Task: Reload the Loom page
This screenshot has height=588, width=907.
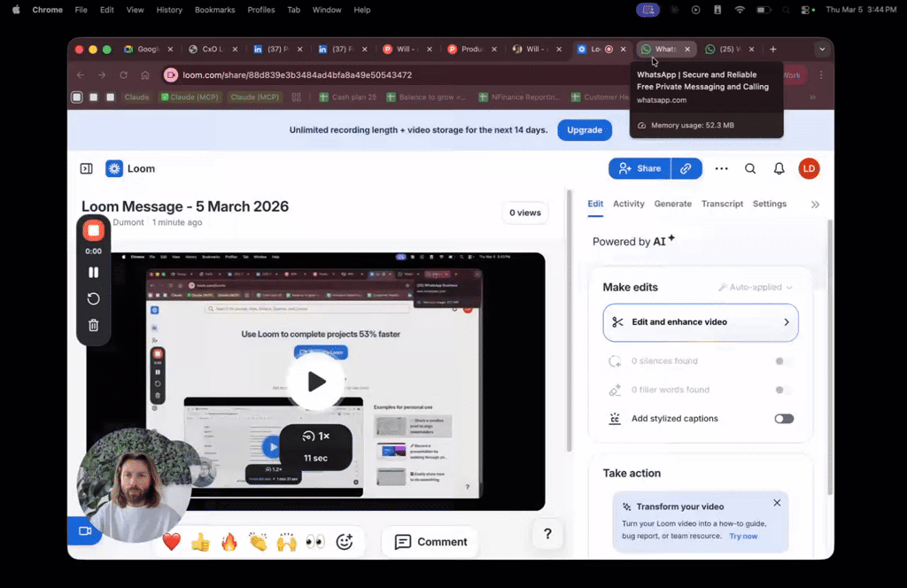Action: tap(123, 75)
